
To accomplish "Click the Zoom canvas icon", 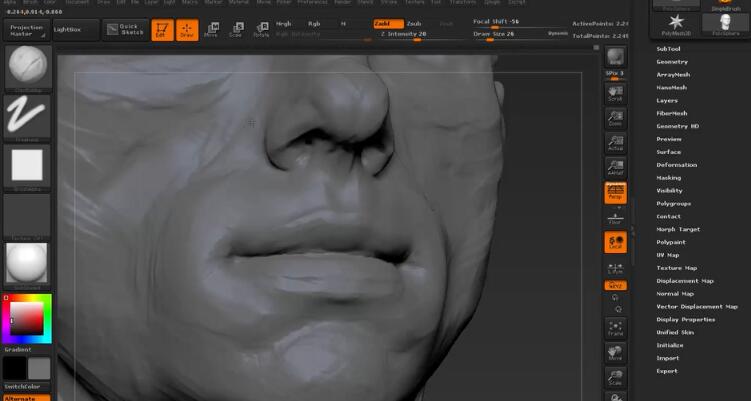I will (615, 118).
